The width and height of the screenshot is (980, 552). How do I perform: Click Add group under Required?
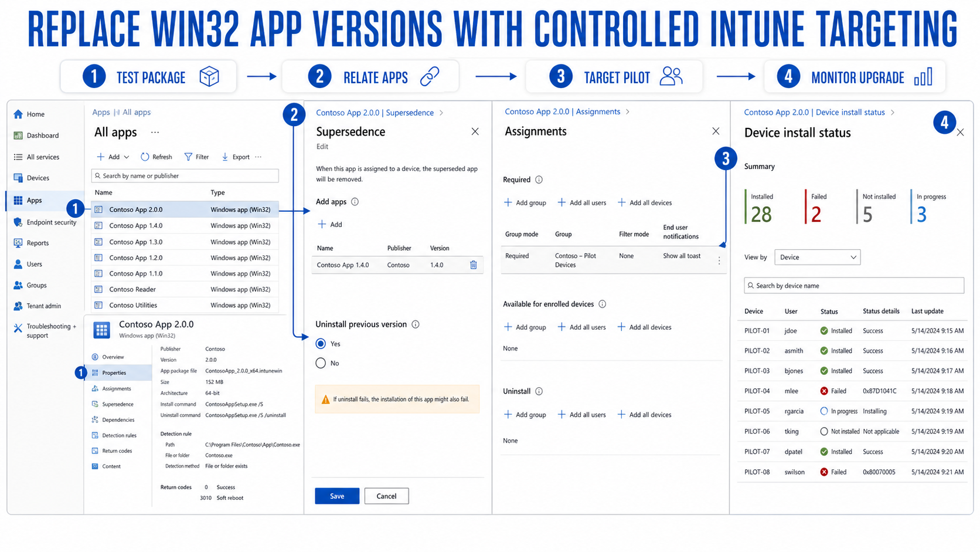click(525, 203)
